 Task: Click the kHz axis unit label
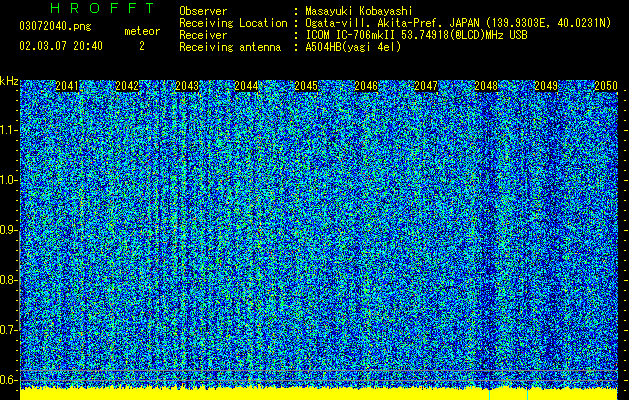tap(9, 82)
